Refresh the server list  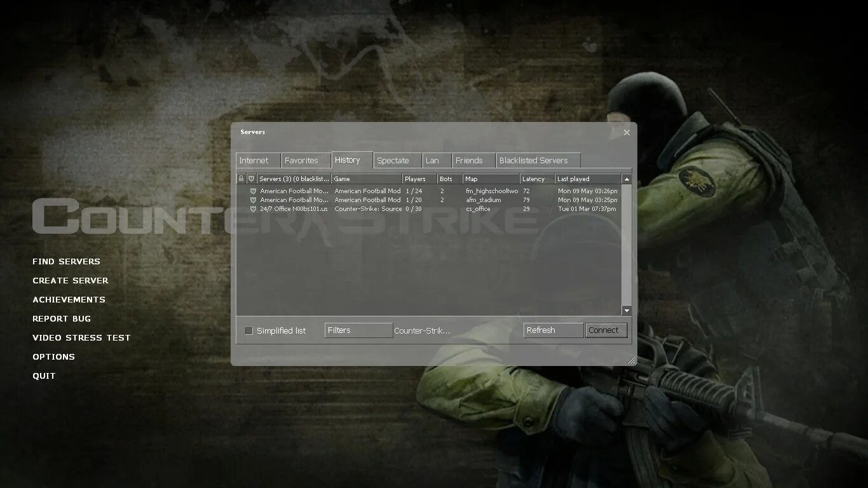click(x=553, y=330)
